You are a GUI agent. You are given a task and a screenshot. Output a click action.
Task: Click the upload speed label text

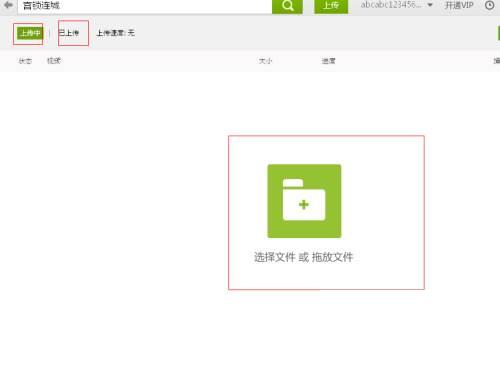(115, 33)
